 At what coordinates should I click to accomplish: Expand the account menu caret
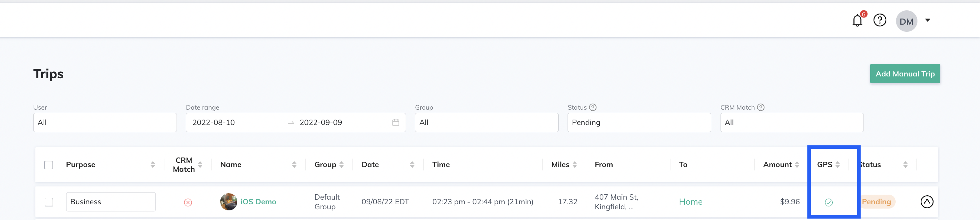coord(927,20)
